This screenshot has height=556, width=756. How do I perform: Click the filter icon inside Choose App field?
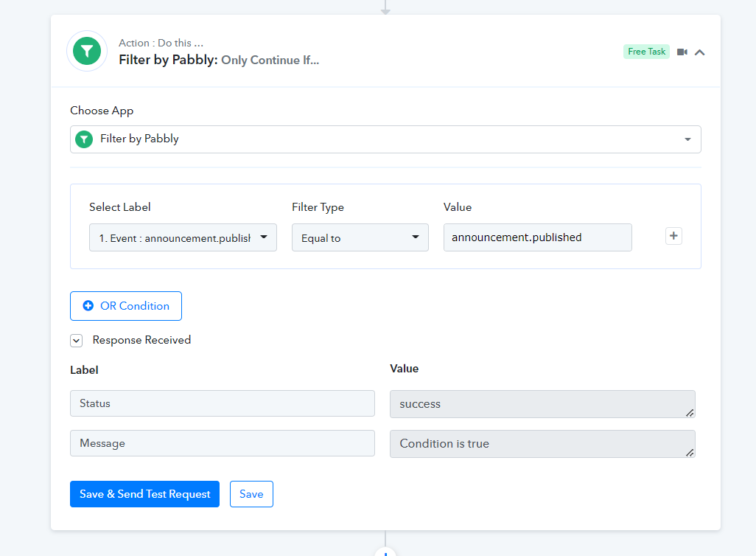84,139
